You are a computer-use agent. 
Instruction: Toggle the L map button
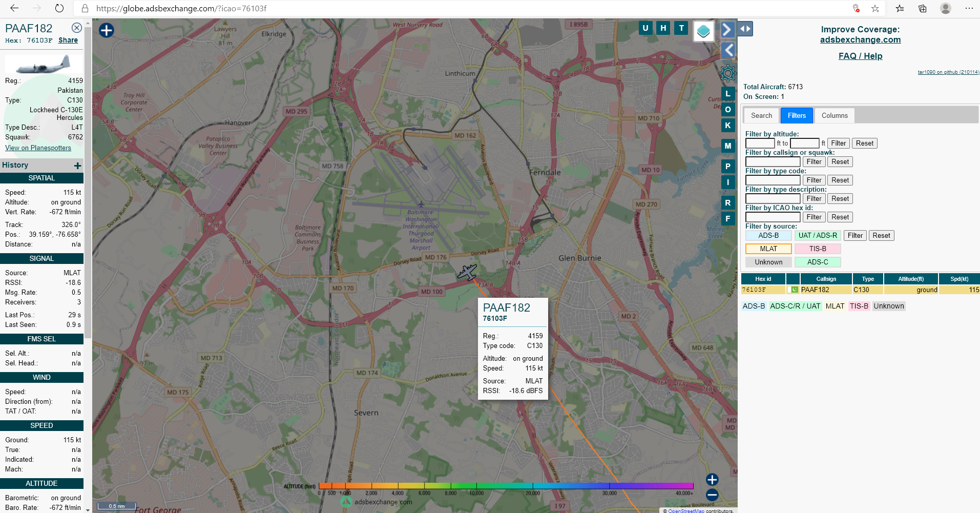point(727,94)
